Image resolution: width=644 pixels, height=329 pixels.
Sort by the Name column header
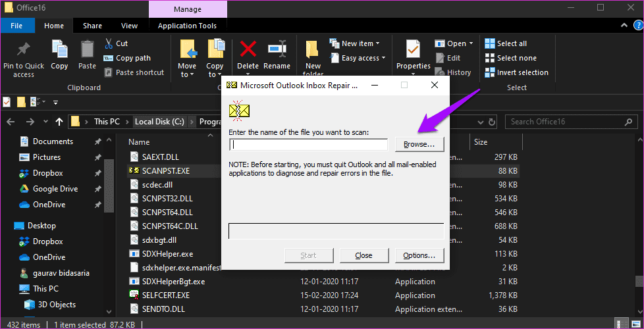pos(139,142)
